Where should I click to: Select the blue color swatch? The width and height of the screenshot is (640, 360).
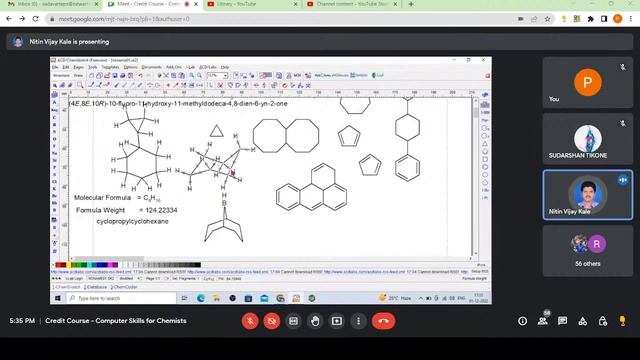[x=100, y=265]
